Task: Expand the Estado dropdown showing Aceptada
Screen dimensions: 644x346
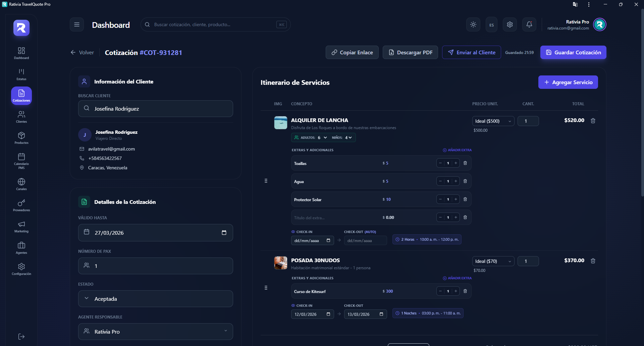Action: pos(156,299)
